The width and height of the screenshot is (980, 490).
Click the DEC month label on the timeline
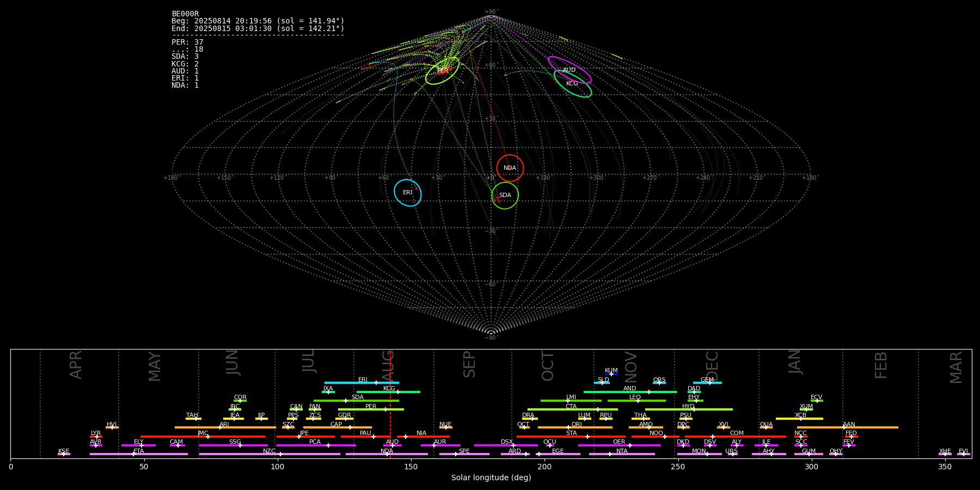pos(712,366)
